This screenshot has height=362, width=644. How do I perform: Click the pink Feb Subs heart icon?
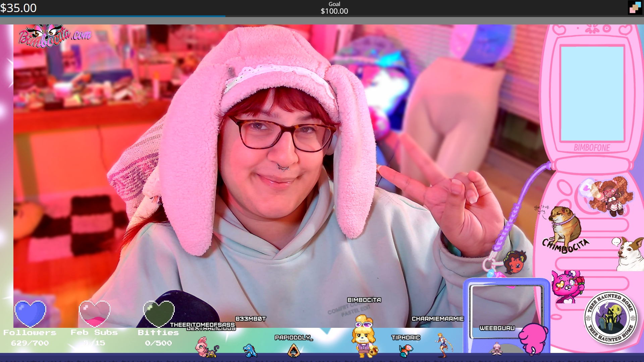point(95,313)
